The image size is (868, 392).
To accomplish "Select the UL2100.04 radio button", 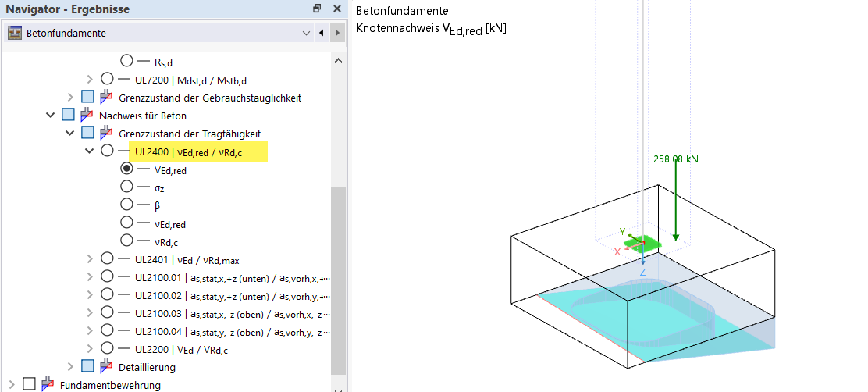I will point(107,330).
